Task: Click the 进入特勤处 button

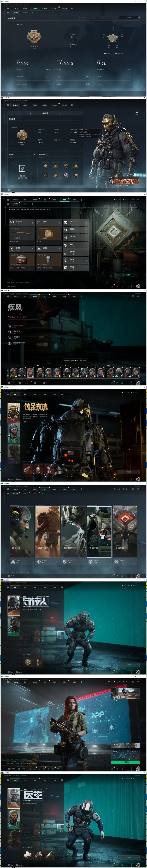Action: [x=127, y=275]
